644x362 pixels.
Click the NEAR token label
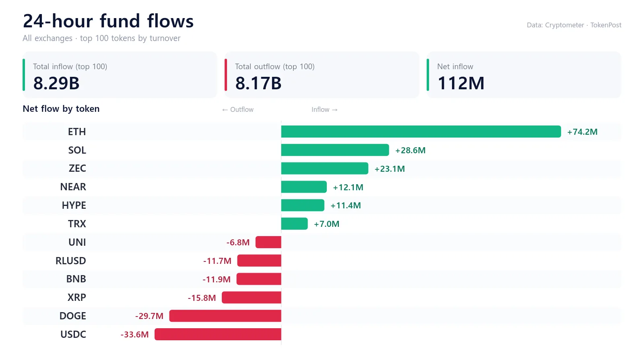pos(73,187)
